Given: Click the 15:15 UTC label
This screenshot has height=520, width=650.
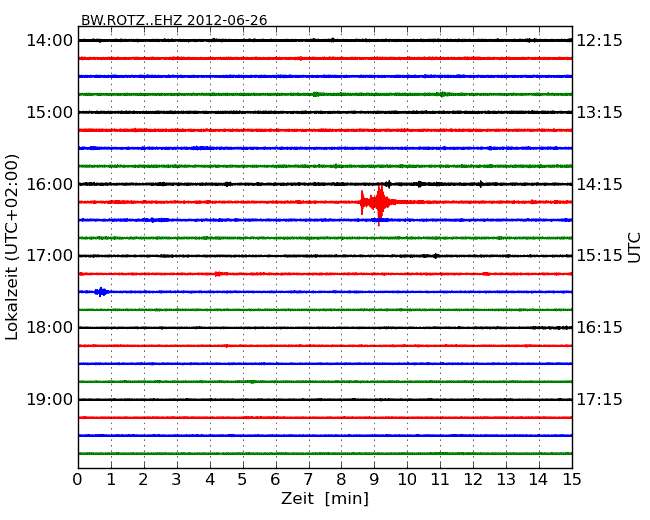Looking at the screenshot, I should click(x=600, y=256).
